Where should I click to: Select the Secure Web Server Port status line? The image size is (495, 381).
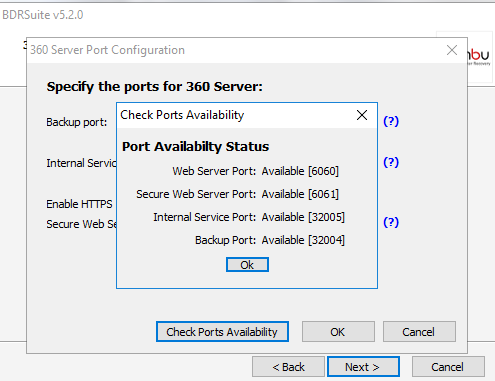click(237, 194)
